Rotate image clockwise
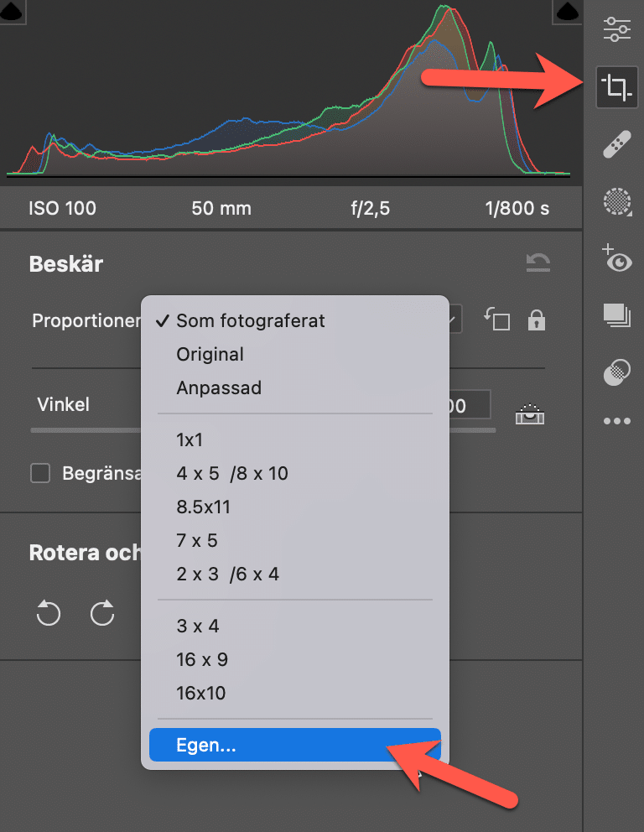 (x=102, y=614)
